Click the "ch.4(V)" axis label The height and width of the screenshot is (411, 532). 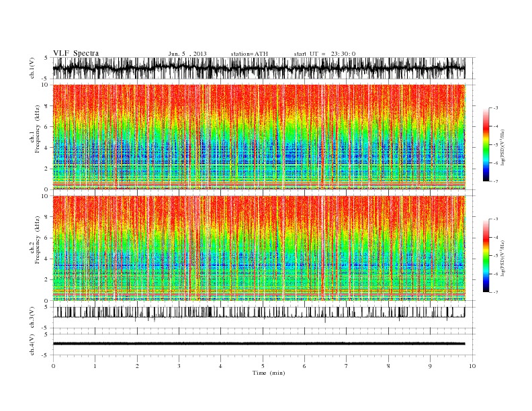[32, 345]
